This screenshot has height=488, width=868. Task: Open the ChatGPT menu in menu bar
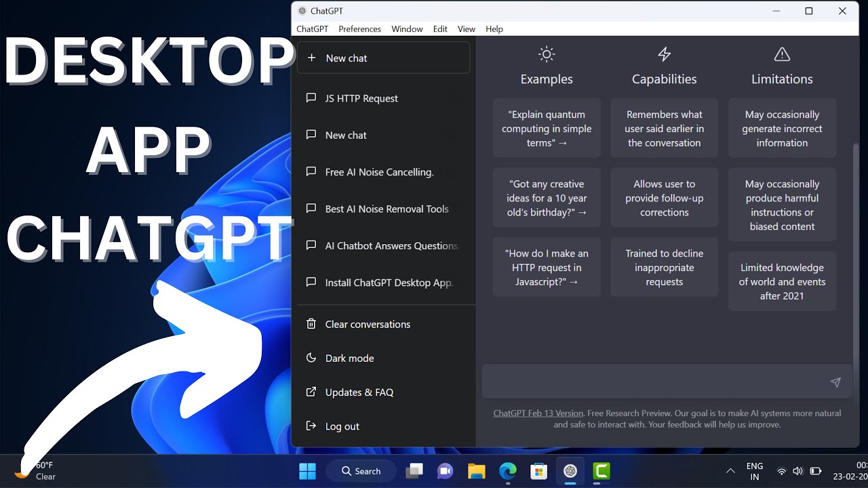[x=313, y=29]
